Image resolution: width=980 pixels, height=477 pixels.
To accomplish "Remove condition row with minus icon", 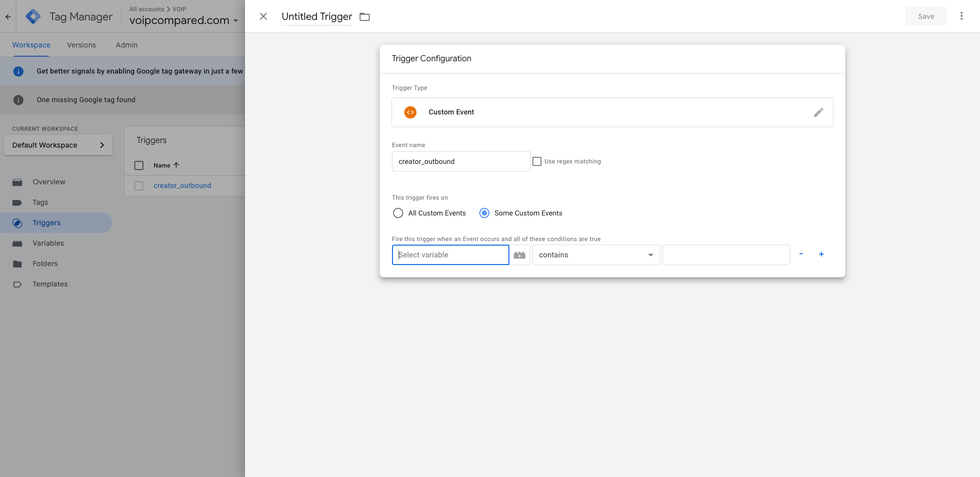I will tap(801, 254).
